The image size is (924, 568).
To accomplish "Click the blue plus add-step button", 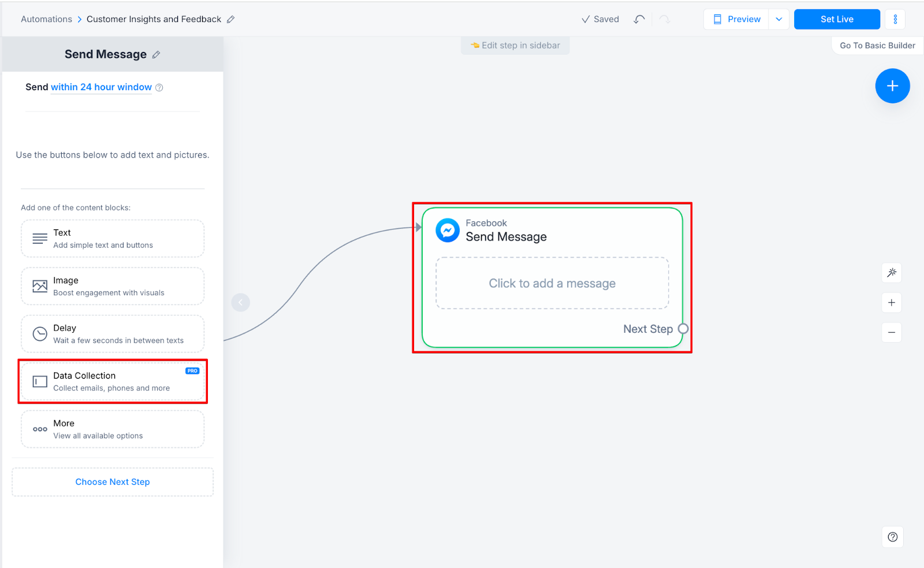I will 892,86.
